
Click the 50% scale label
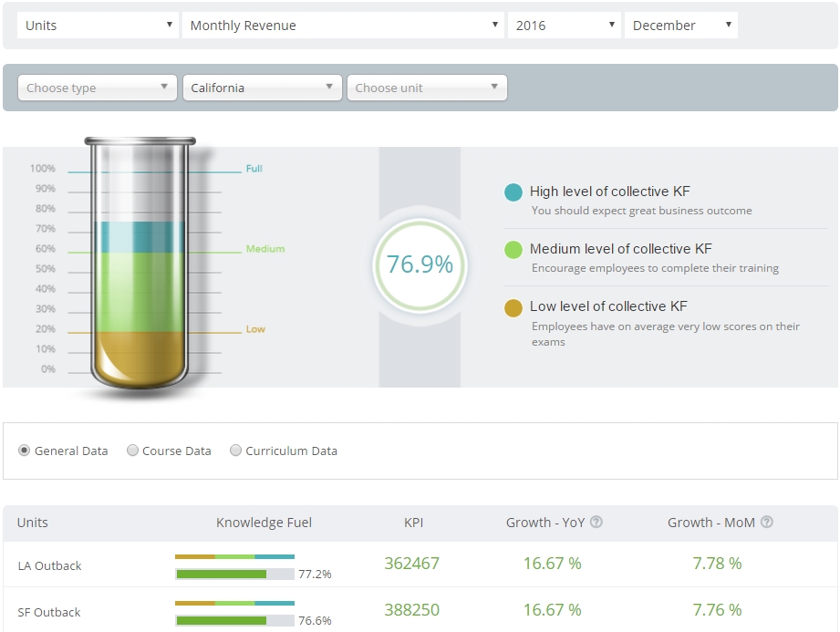pyautogui.click(x=46, y=269)
